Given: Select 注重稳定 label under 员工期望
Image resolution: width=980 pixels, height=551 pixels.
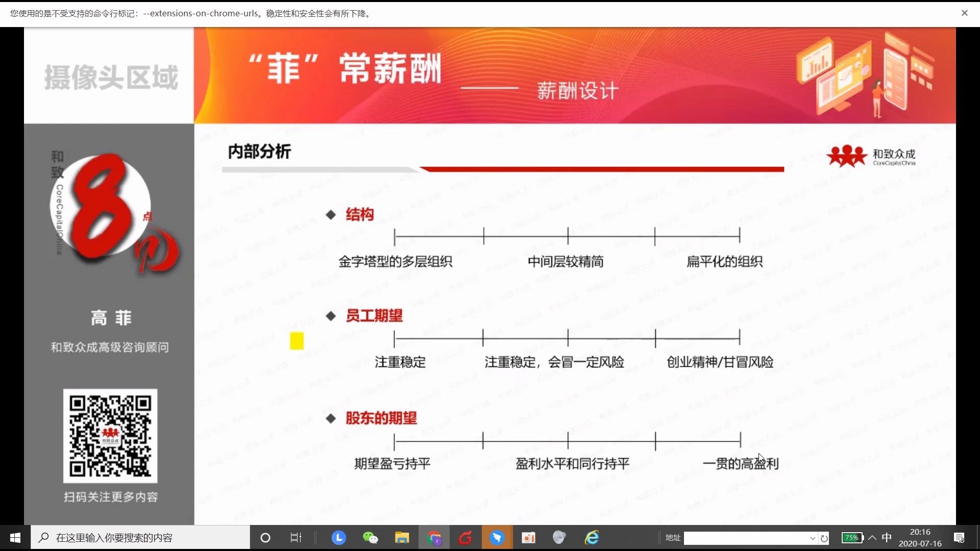Looking at the screenshot, I should [400, 362].
